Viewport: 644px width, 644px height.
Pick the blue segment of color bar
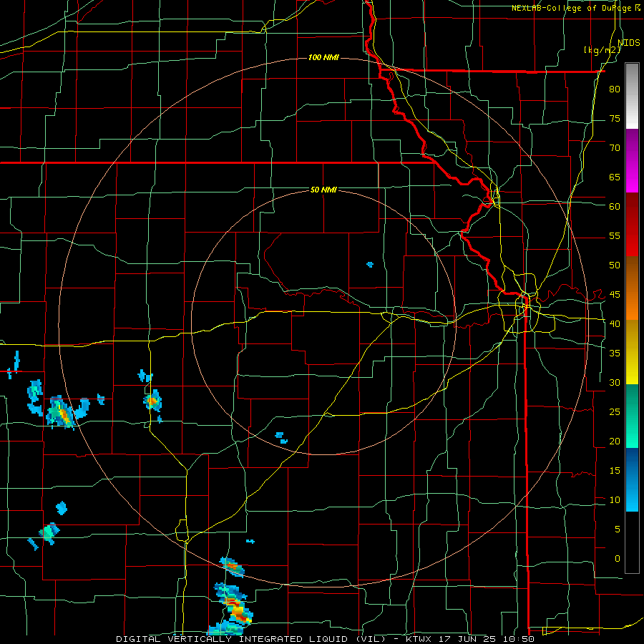click(x=632, y=479)
